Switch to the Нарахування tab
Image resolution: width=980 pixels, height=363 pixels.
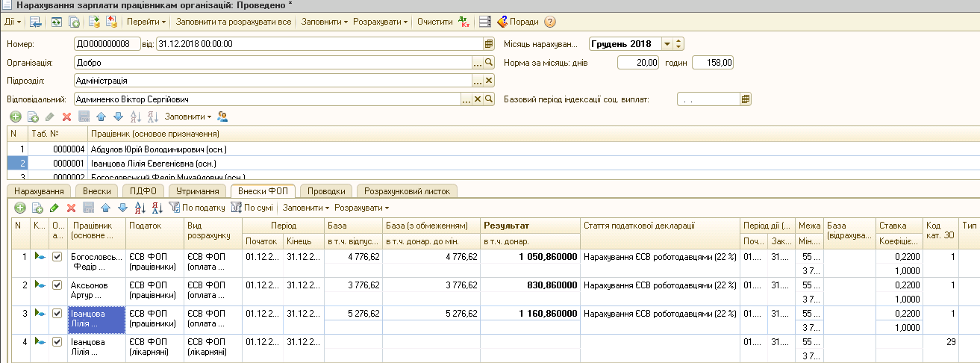click(38, 191)
